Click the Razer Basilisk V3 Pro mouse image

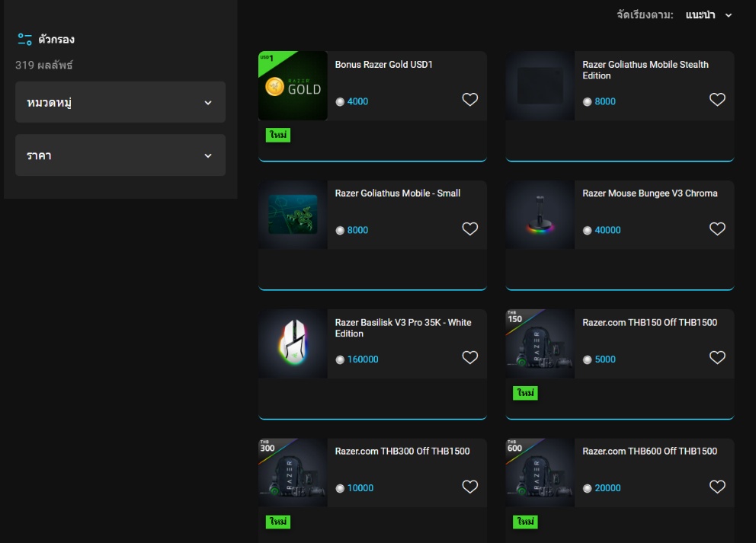click(293, 344)
